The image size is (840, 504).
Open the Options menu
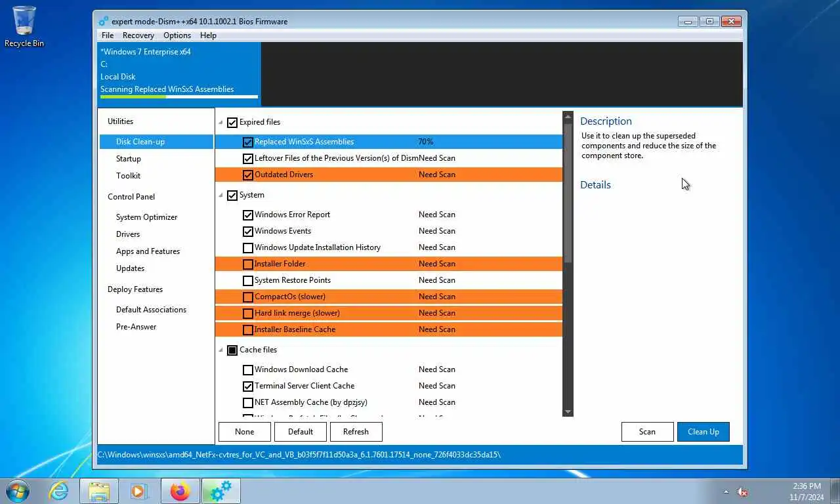(177, 35)
